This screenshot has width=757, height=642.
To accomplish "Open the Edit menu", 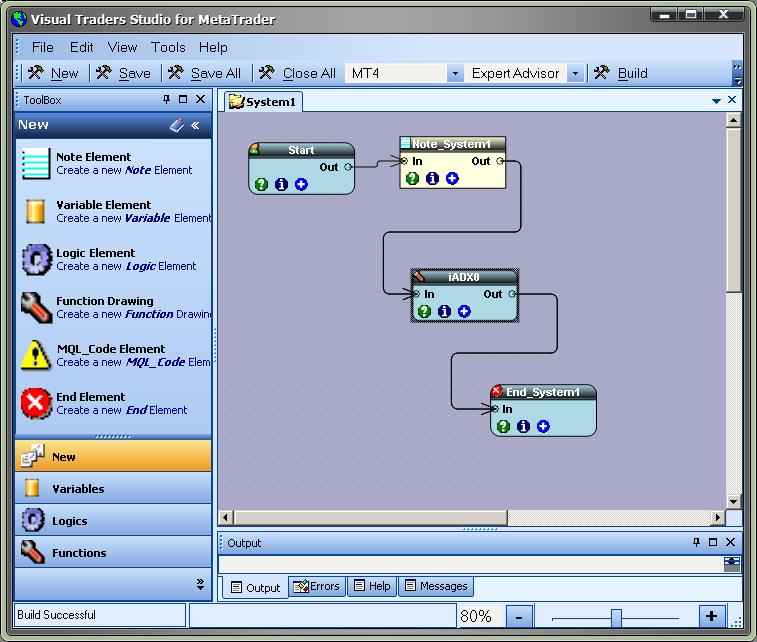I will tap(82, 47).
